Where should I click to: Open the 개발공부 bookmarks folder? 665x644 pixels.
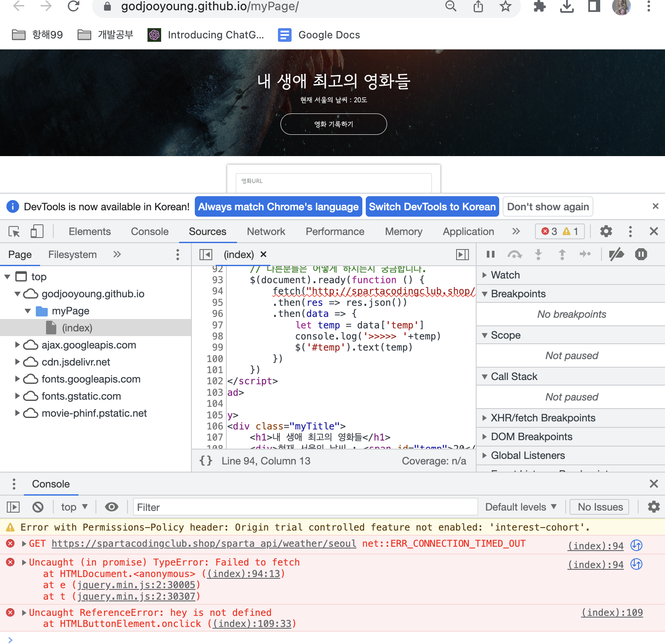106,35
